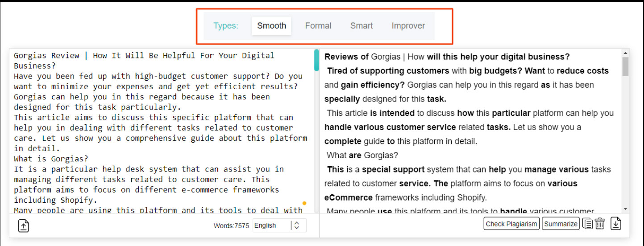The height and width of the screenshot is (246, 644).
Task: Click the output panel scroll-down arrow
Action: (x=625, y=209)
